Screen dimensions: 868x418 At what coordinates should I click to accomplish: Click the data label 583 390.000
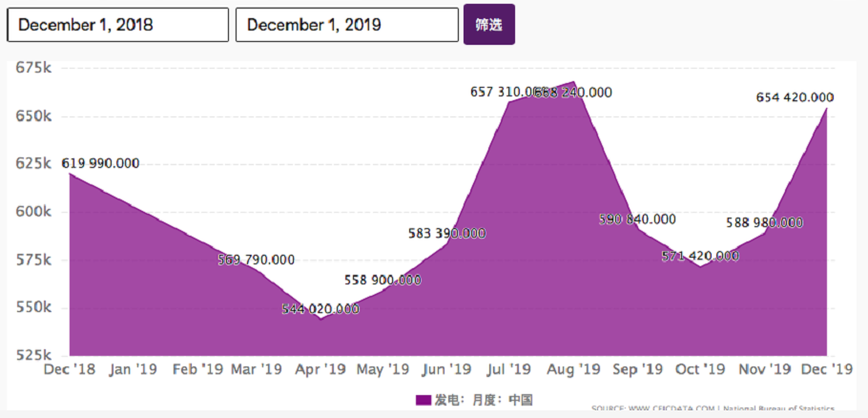446,233
